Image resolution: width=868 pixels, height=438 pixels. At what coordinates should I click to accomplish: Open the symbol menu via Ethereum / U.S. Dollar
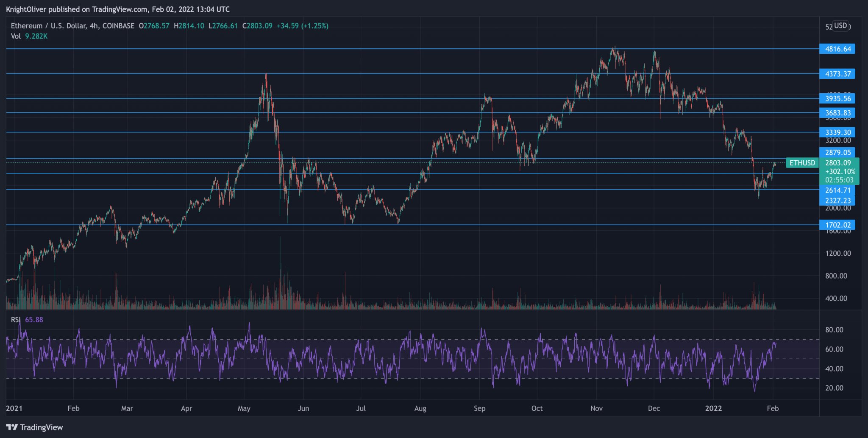click(51, 25)
